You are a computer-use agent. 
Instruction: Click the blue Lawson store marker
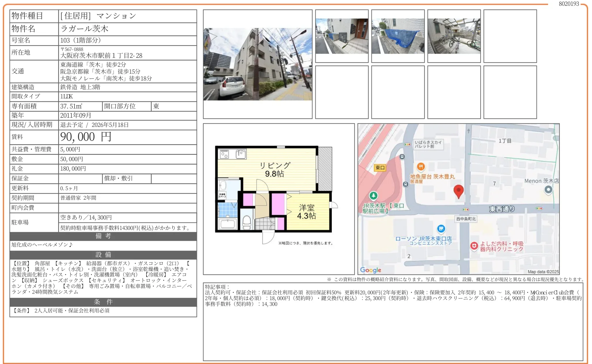(441, 229)
